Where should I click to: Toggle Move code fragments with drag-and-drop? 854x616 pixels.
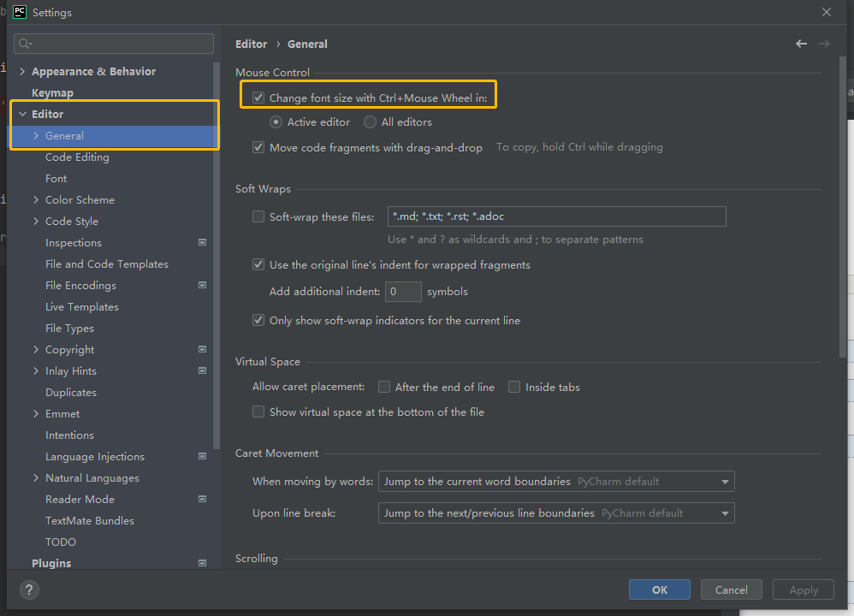click(258, 148)
